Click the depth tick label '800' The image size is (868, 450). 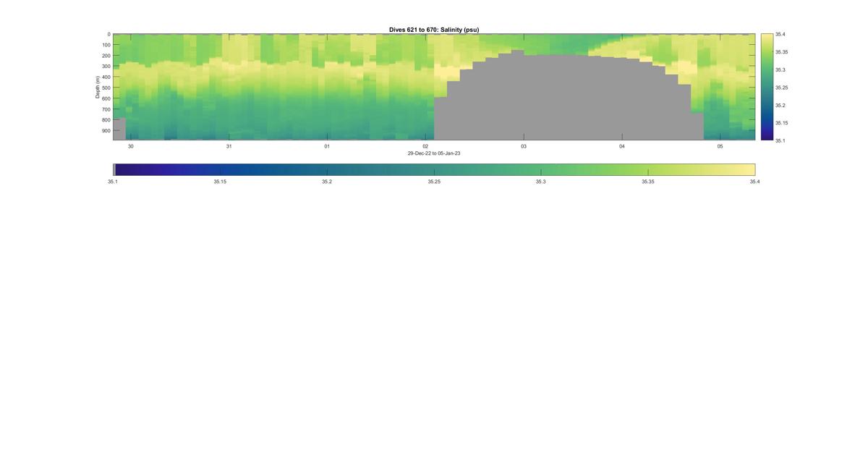click(x=106, y=120)
